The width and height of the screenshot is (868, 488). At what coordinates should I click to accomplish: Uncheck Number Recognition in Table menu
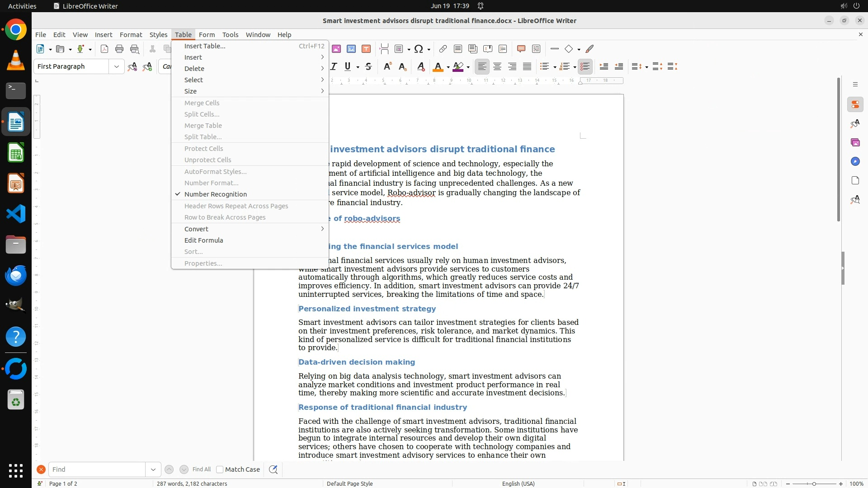215,194
